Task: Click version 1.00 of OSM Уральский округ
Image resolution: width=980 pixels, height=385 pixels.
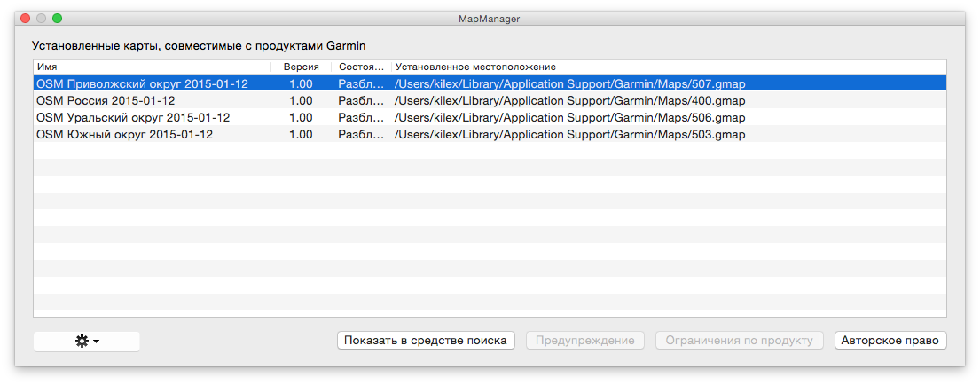Action: click(x=302, y=117)
